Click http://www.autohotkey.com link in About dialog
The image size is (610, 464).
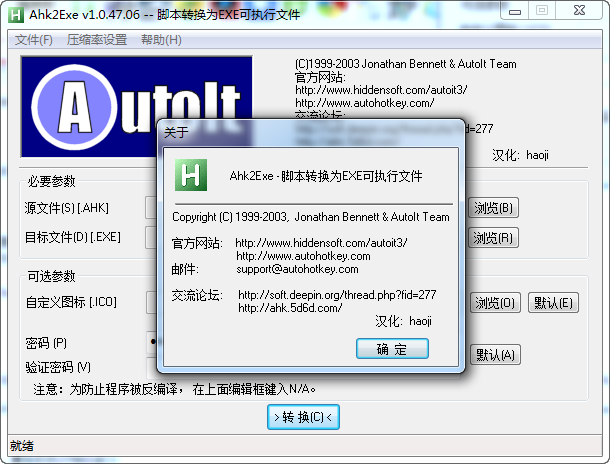click(x=303, y=256)
